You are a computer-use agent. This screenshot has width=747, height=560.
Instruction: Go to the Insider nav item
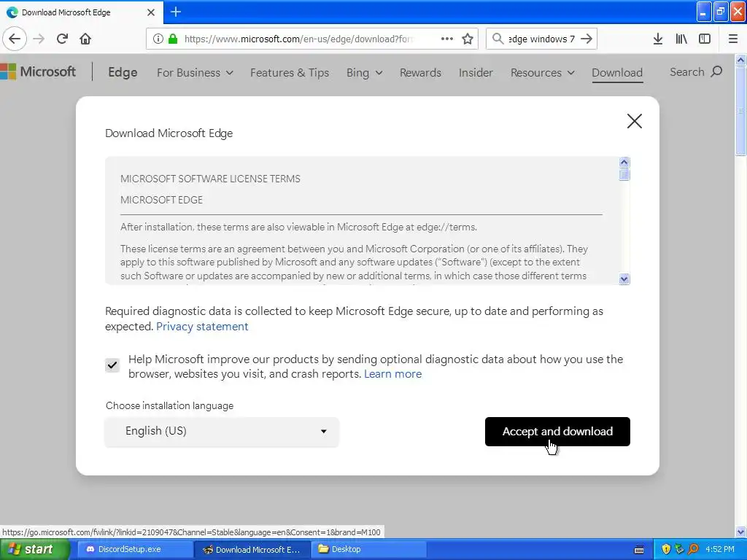[476, 72]
